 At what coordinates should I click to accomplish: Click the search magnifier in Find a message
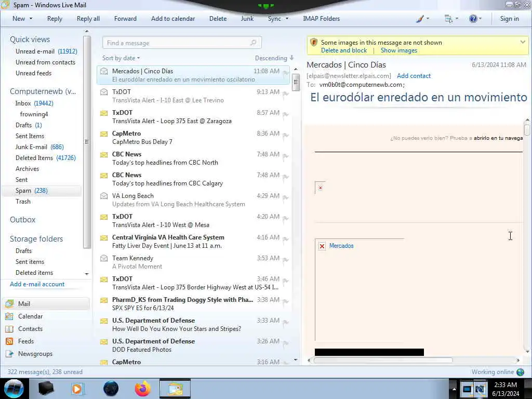(253, 43)
